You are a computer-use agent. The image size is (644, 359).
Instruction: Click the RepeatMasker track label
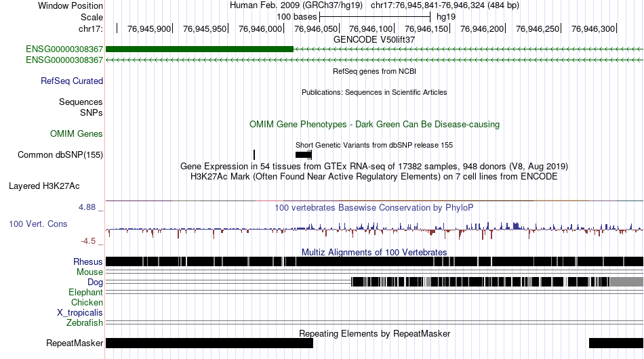pos(75,343)
